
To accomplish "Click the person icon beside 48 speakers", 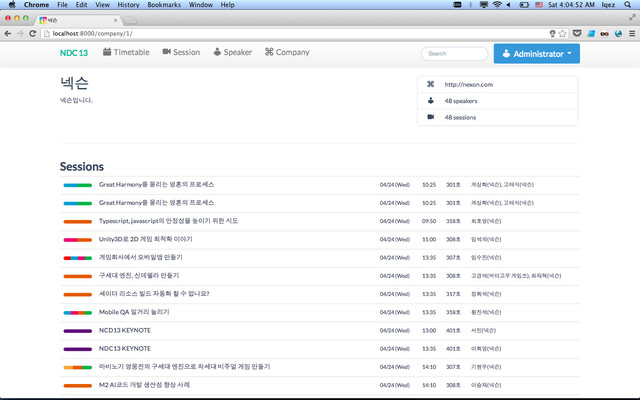I will click(430, 100).
